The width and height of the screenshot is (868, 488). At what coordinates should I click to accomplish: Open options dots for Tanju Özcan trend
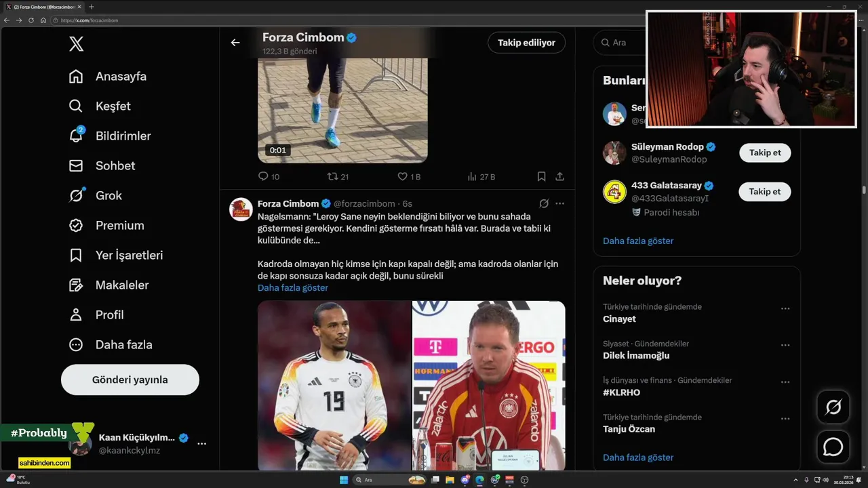pos(785,418)
